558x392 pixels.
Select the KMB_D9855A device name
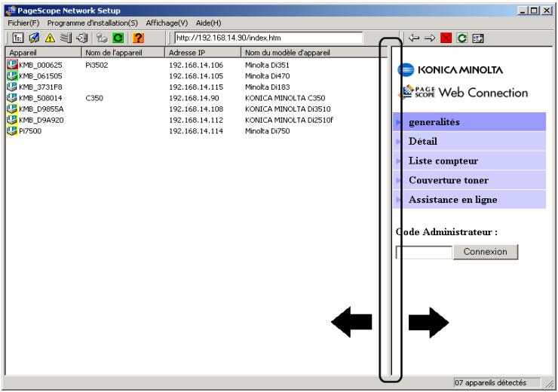tap(41, 109)
